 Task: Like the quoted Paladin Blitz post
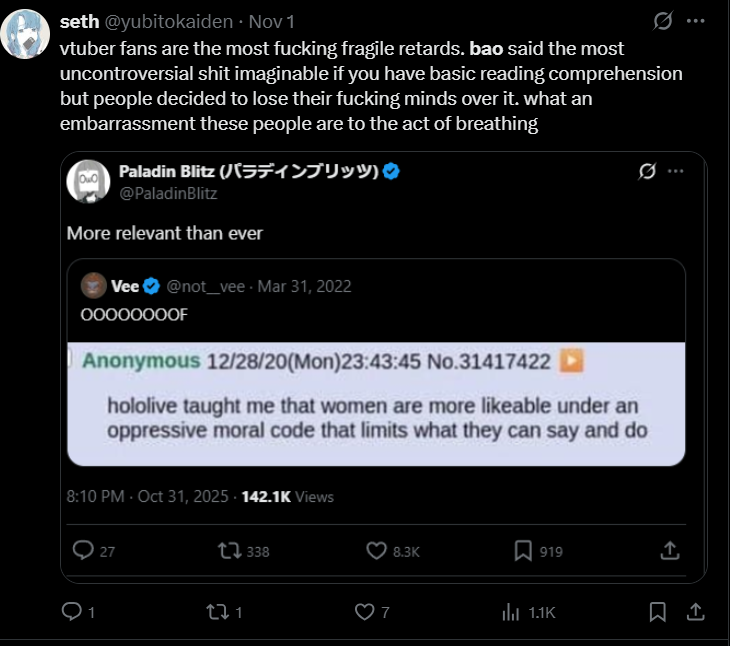376,551
